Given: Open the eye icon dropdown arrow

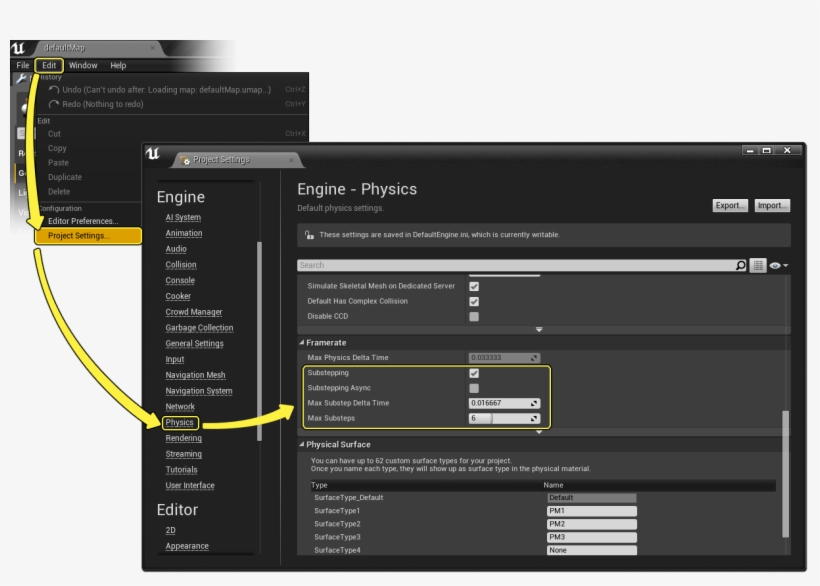Looking at the screenshot, I should pyautogui.click(x=786, y=264).
